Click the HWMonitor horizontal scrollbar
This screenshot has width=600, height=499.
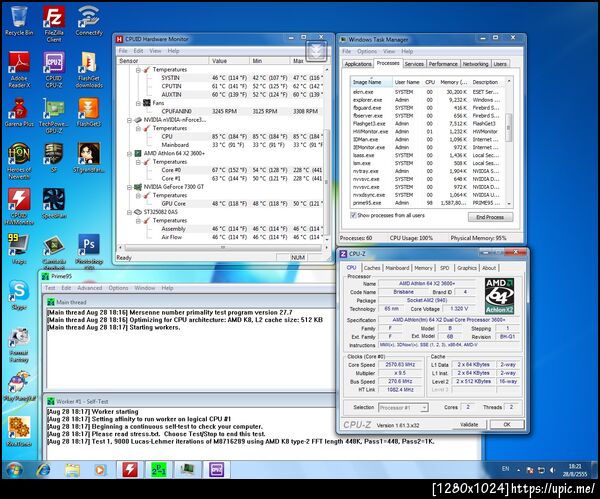(x=223, y=248)
